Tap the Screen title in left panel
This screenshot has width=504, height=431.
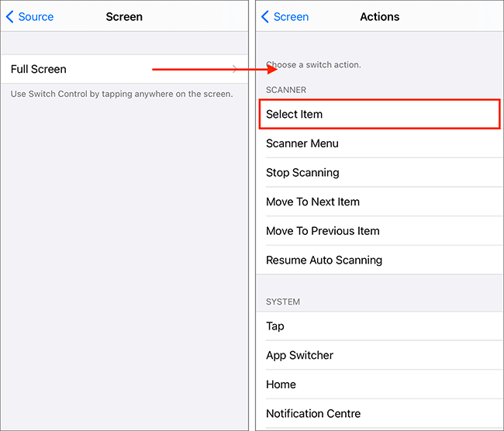click(x=124, y=16)
